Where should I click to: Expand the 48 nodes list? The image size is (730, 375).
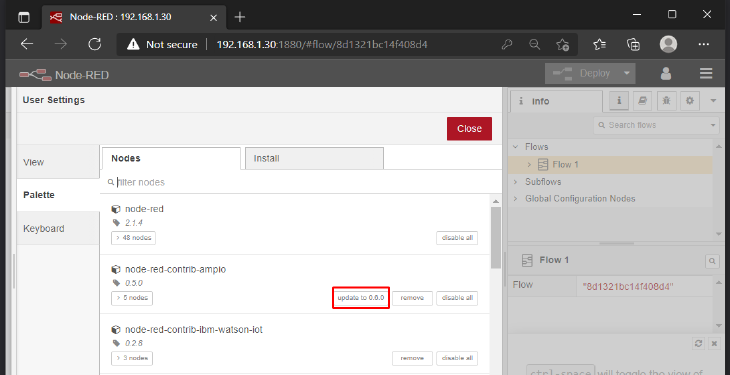point(134,238)
